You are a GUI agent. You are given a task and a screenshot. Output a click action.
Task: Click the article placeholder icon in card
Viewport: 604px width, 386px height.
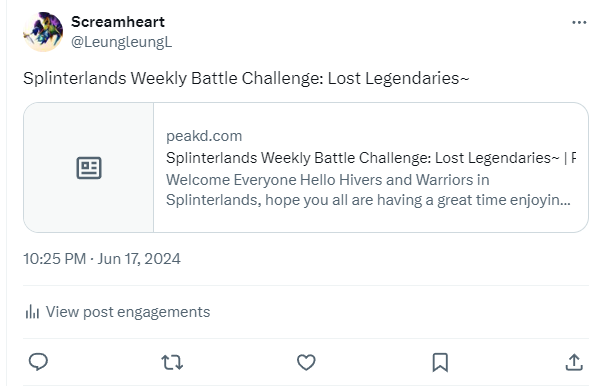tap(89, 168)
